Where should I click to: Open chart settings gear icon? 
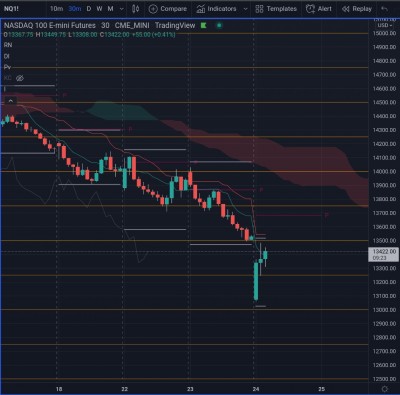click(385, 389)
